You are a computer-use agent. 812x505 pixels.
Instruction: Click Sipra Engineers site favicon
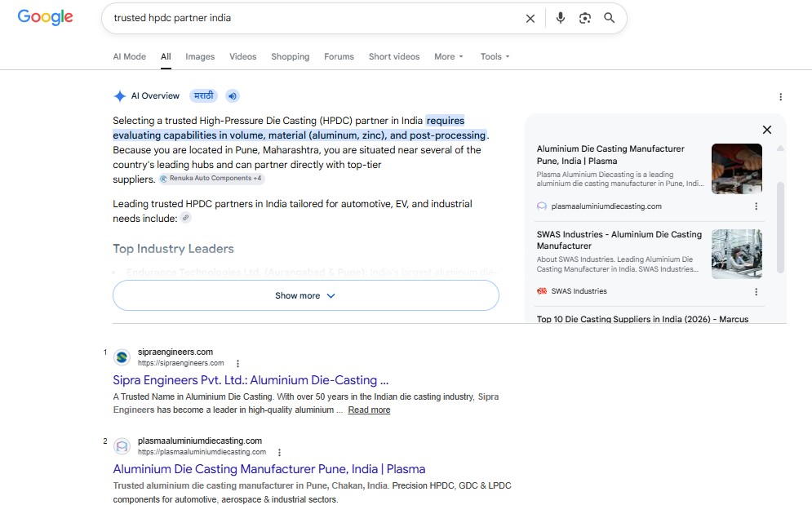[122, 357]
